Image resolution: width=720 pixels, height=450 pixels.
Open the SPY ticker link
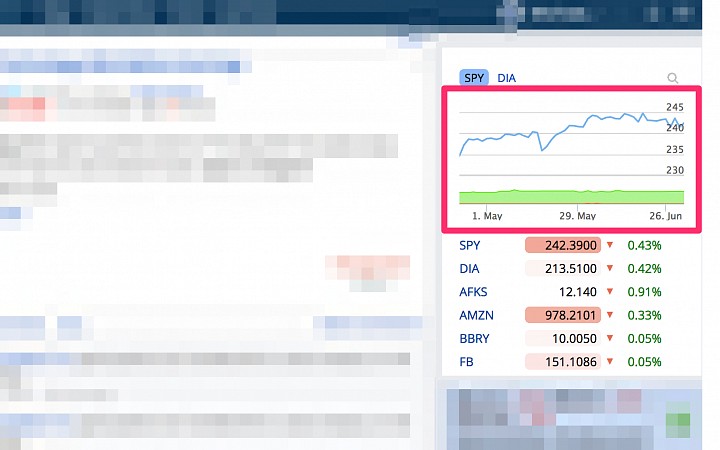click(469, 245)
